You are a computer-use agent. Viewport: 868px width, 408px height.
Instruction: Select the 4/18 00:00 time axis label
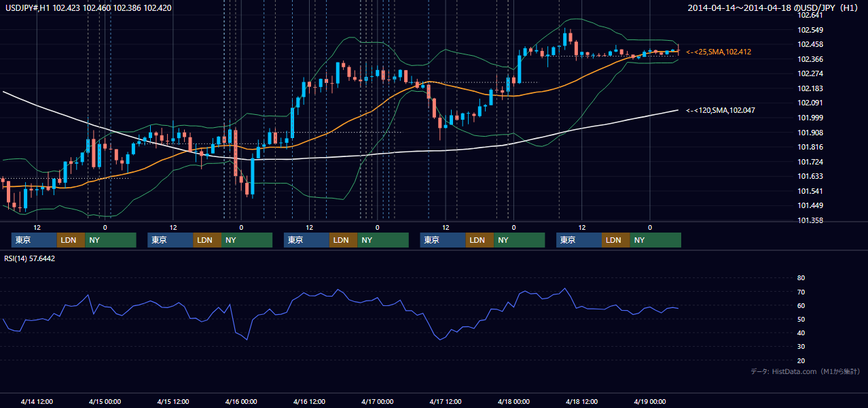pyautogui.click(x=513, y=401)
